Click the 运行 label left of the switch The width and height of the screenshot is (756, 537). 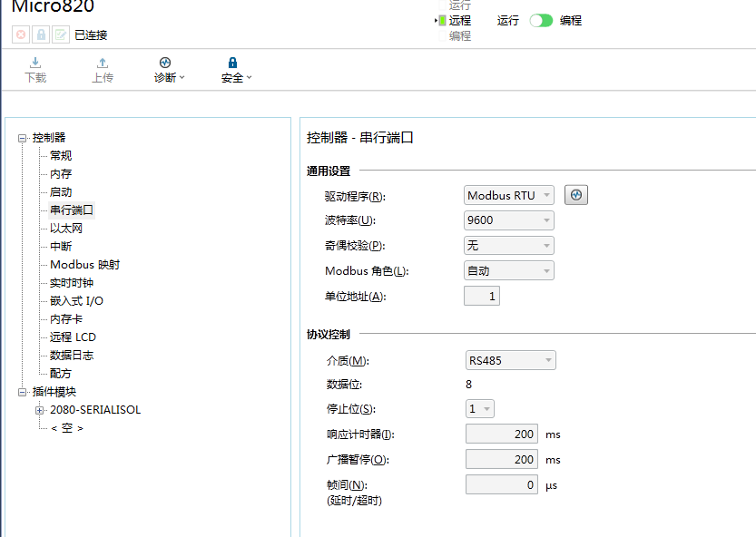coord(508,21)
